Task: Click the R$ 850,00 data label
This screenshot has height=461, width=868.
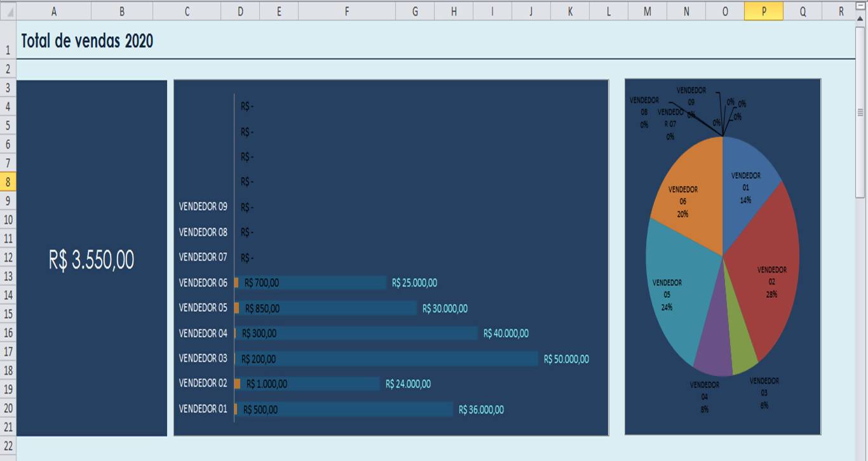Action: (x=262, y=309)
